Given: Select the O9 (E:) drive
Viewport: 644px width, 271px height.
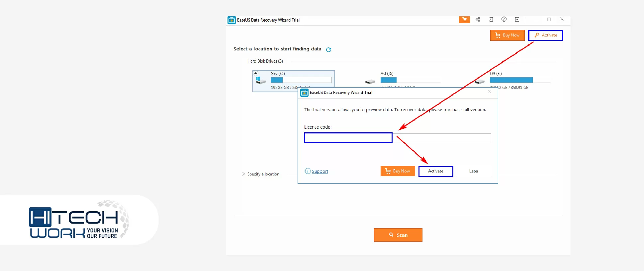Looking at the screenshot, I should [512, 80].
